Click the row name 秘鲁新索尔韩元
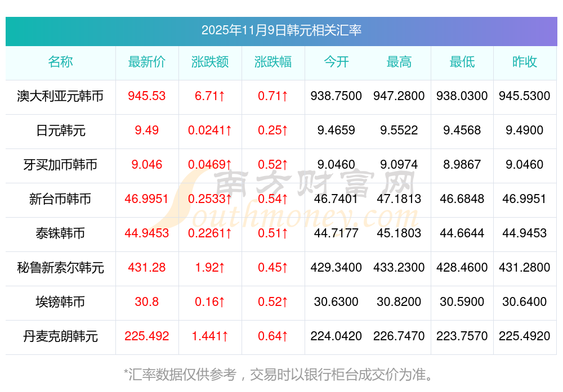This screenshot has height=392, width=563. [x=60, y=268]
